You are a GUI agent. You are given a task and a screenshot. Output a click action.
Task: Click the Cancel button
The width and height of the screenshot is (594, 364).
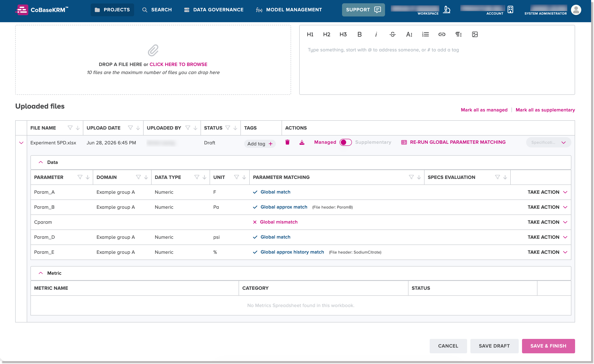(448, 346)
